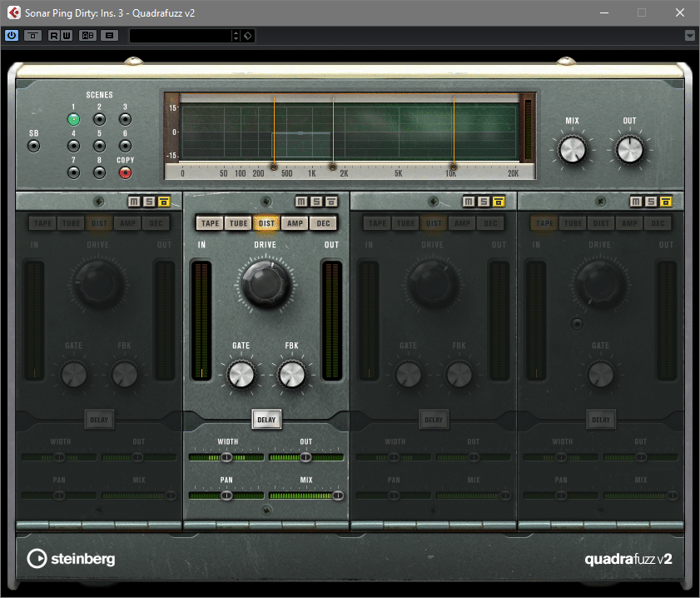Select Scene 2
The image size is (700, 598).
100,119
